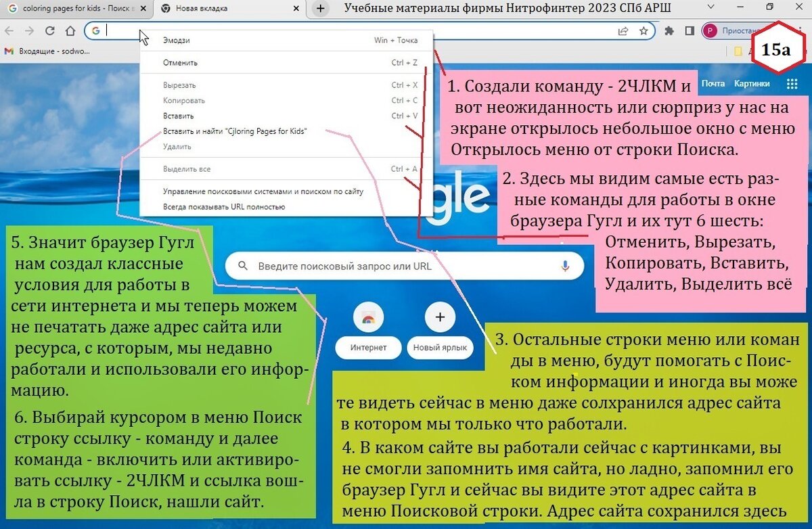Image resolution: width=812 pixels, height=529 pixels.
Task: Focus the address bar field
Action: click(369, 31)
